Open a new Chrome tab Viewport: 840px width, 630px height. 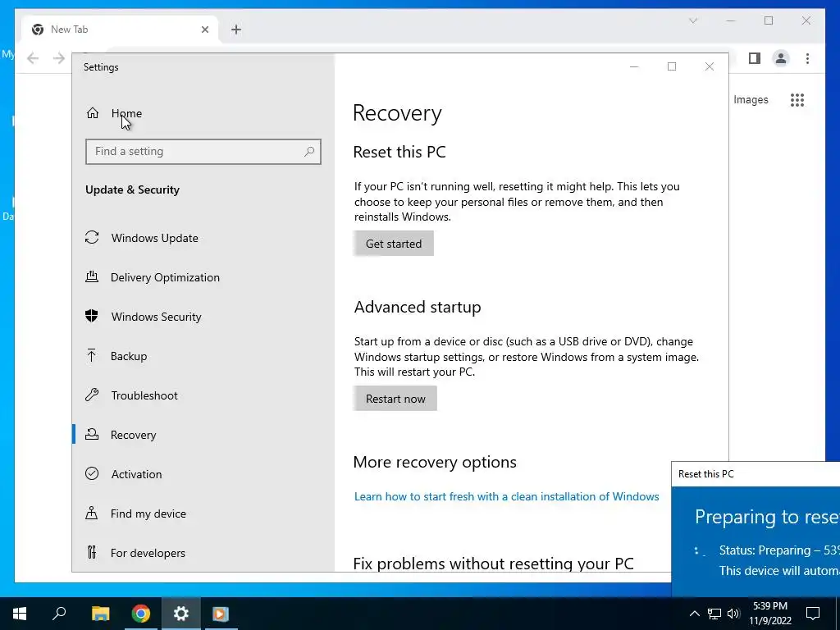[236, 30]
